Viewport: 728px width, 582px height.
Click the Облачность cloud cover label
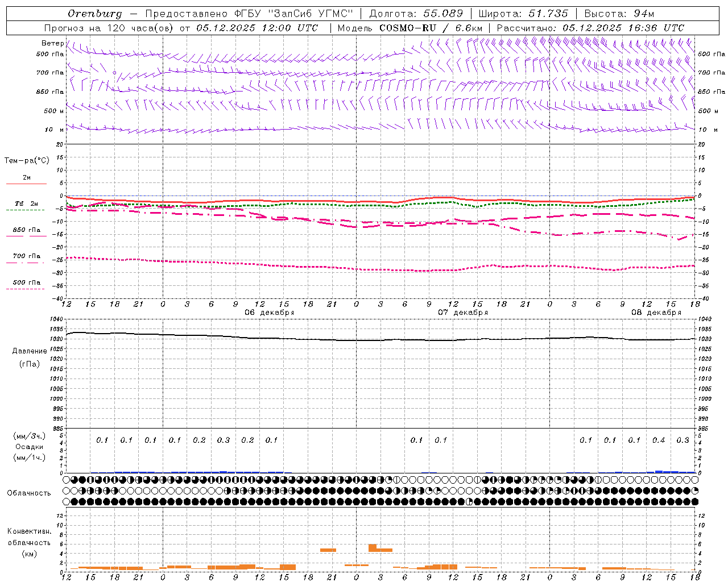(x=29, y=493)
